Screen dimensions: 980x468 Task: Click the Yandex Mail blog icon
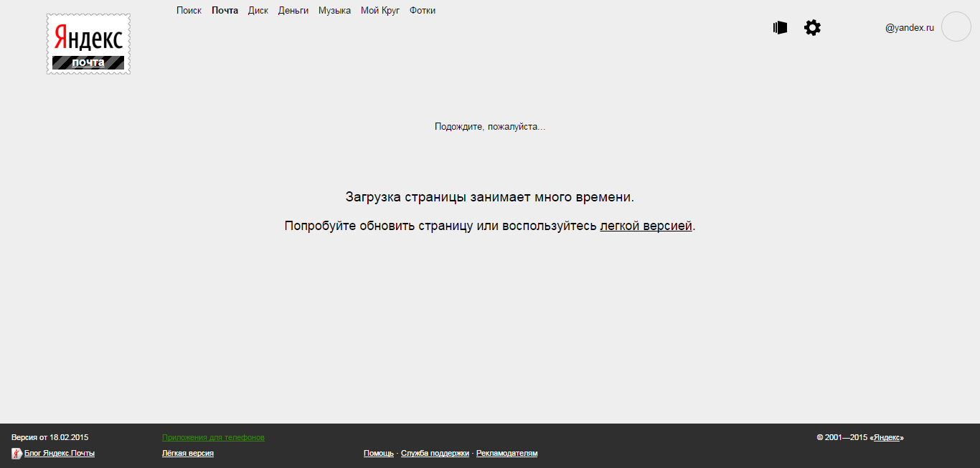(x=17, y=453)
